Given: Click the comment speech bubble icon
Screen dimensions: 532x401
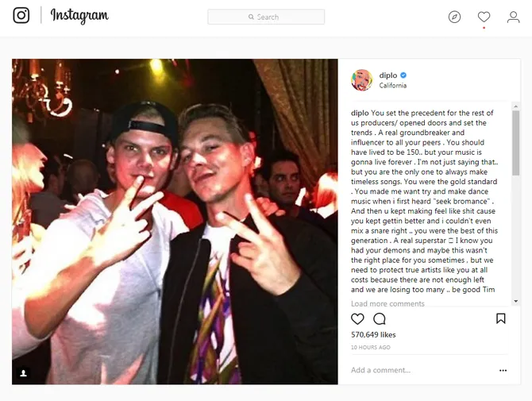Looking at the screenshot, I should [x=380, y=319].
